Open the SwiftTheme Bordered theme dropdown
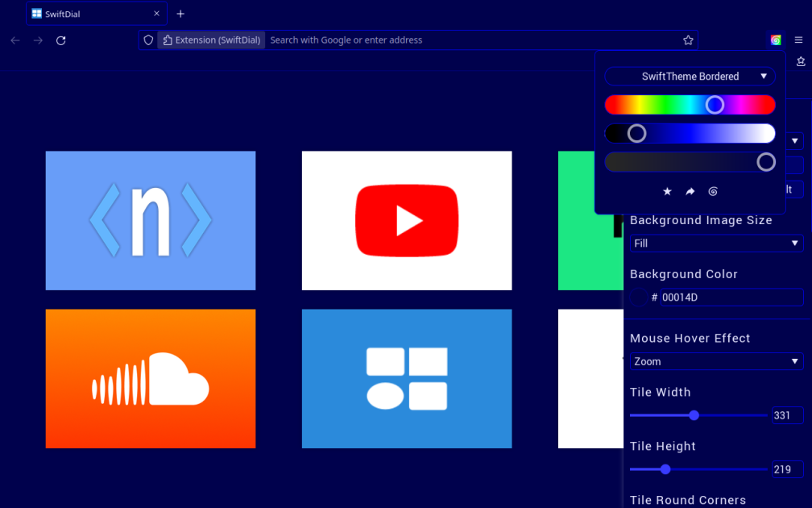Screen dimensions: 812x508 point(690,76)
